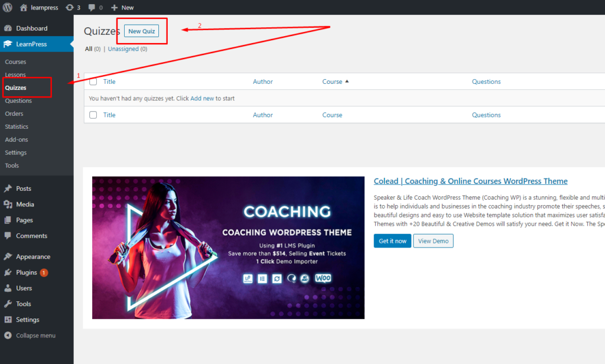
Task: Click the Coaching WordPress Theme banner image
Action: coord(228,248)
